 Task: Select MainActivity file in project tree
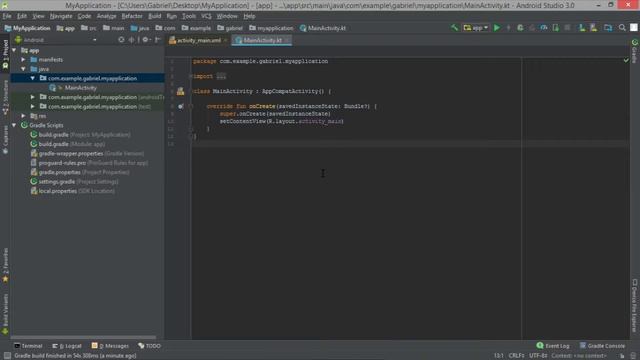pyautogui.click(x=80, y=88)
